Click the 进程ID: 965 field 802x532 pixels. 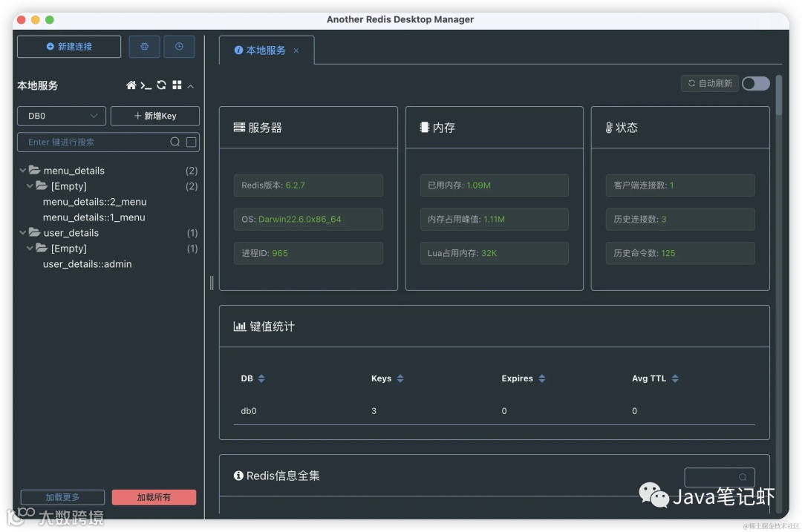tap(308, 253)
